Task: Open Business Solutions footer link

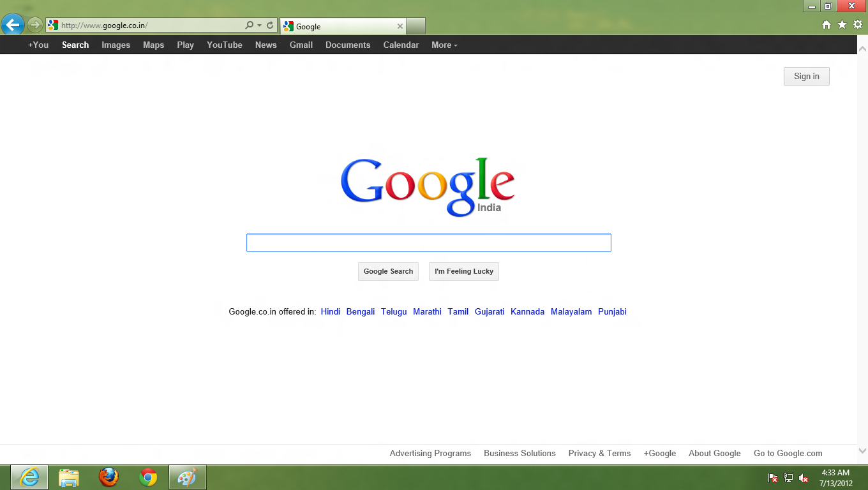Action: 520,453
